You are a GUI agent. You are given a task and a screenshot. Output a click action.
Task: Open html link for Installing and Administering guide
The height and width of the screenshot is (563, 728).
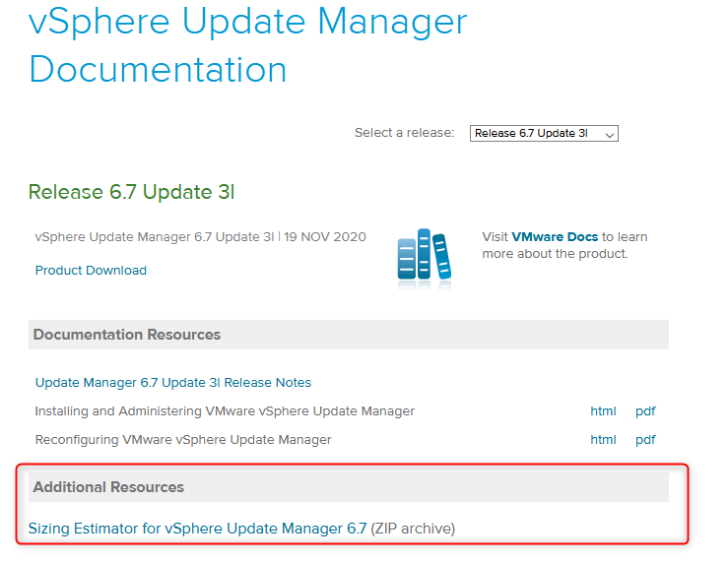pyautogui.click(x=603, y=411)
